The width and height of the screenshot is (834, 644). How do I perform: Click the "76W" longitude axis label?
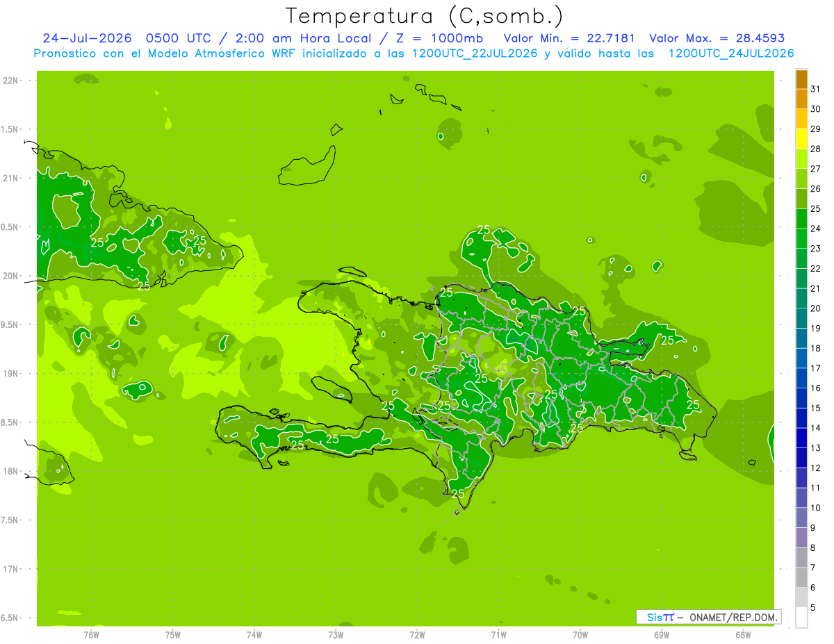[91, 635]
